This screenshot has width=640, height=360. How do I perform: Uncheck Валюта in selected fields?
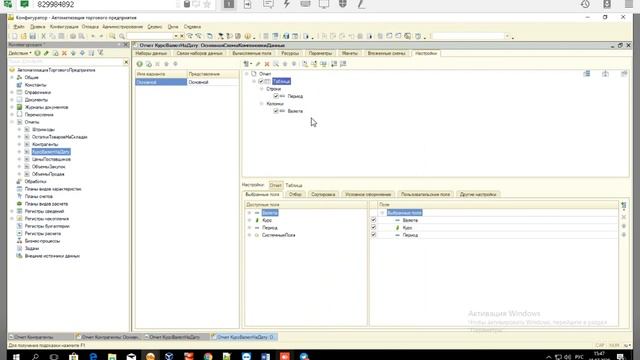373,220
